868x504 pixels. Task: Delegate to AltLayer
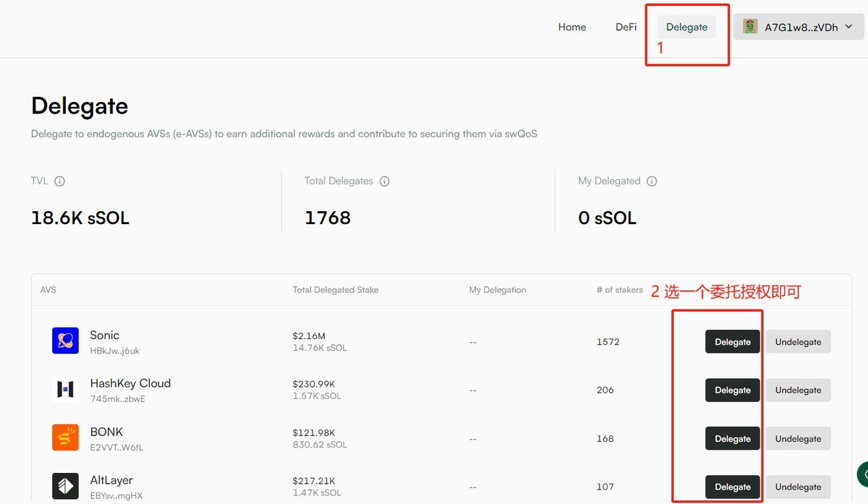point(733,487)
